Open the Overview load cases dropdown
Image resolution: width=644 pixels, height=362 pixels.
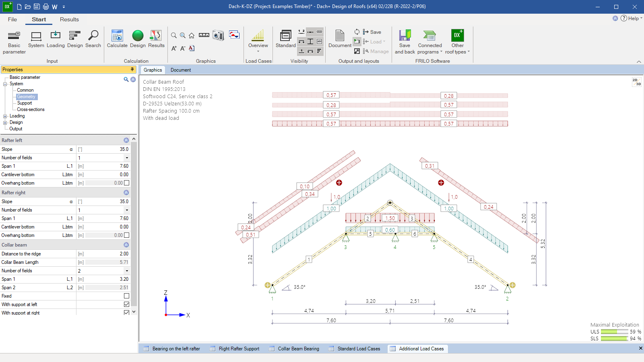(258, 51)
